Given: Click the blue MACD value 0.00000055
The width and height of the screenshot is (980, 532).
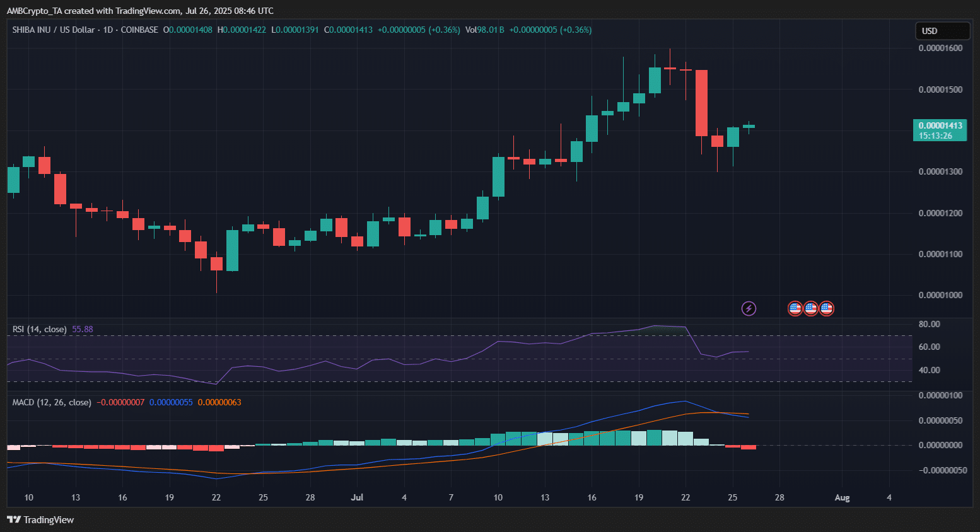Looking at the screenshot, I should coord(171,402).
